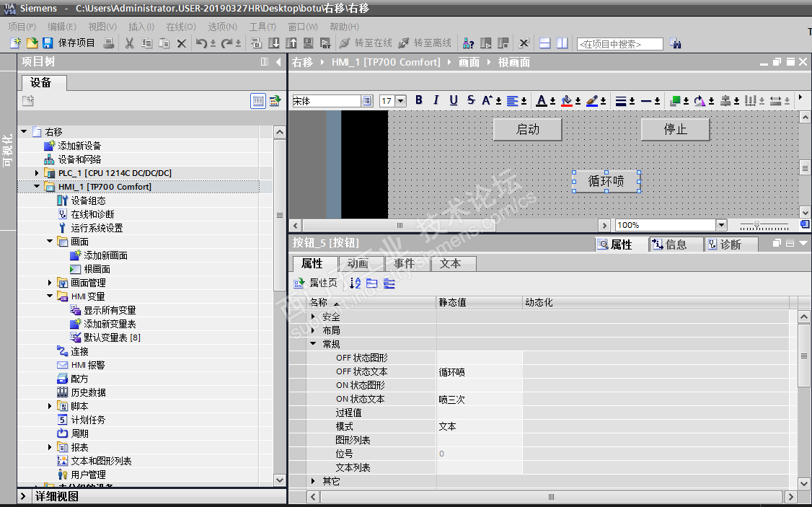Open the accessible devices icon
Viewport: 812px width, 507px height.
[x=468, y=43]
